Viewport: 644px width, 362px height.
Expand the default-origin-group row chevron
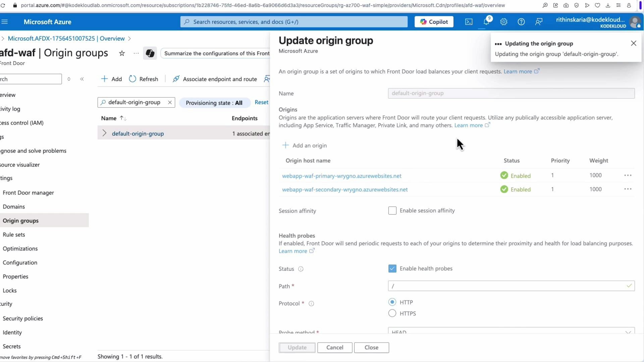[104, 133]
